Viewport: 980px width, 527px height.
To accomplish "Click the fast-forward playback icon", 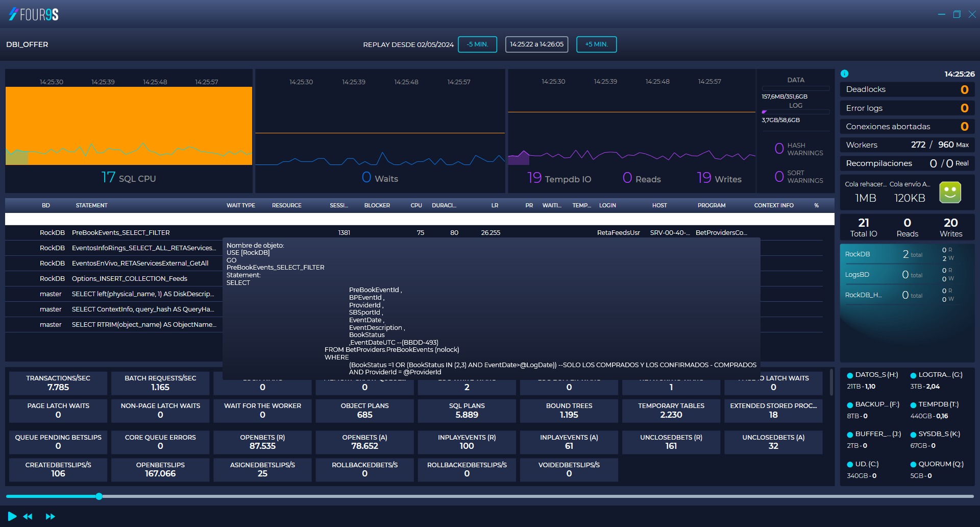I will [51, 516].
